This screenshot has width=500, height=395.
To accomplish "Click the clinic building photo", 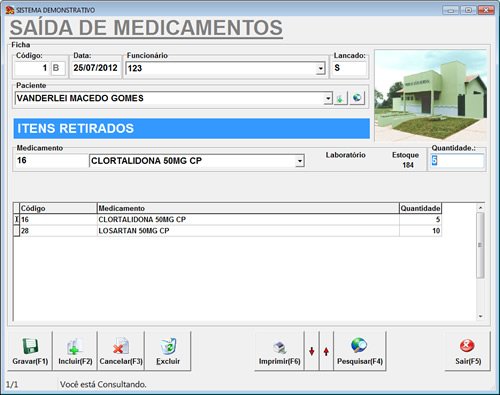I will click(431, 95).
